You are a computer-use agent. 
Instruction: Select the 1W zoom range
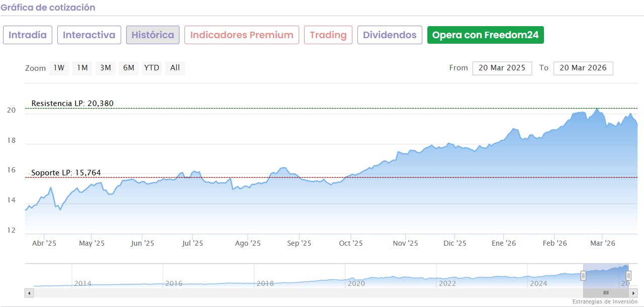(59, 68)
